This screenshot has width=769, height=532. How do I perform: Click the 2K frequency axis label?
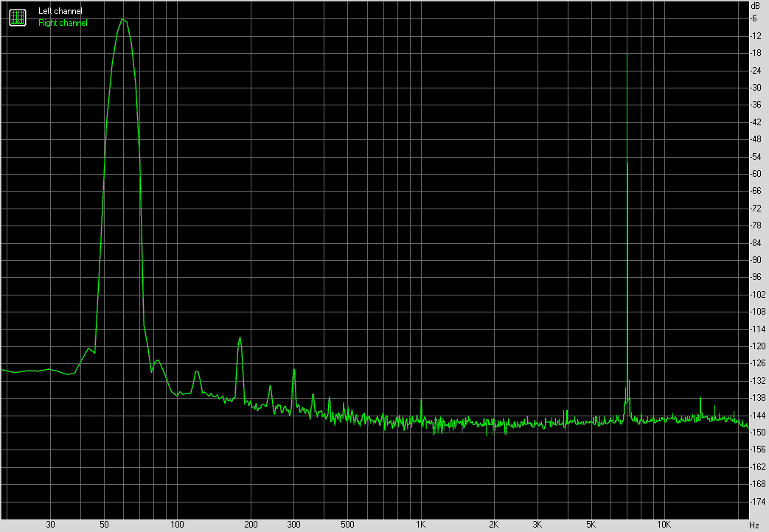[494, 525]
